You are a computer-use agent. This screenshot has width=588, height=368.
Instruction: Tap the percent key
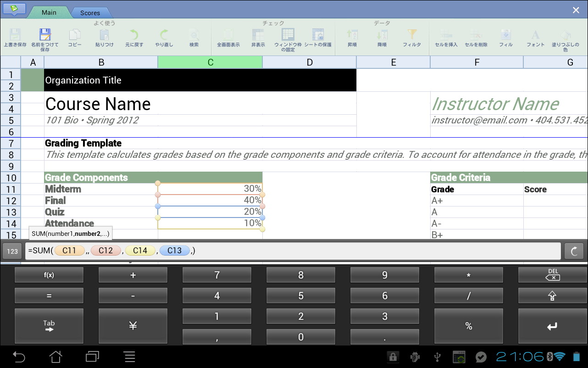coord(469,326)
